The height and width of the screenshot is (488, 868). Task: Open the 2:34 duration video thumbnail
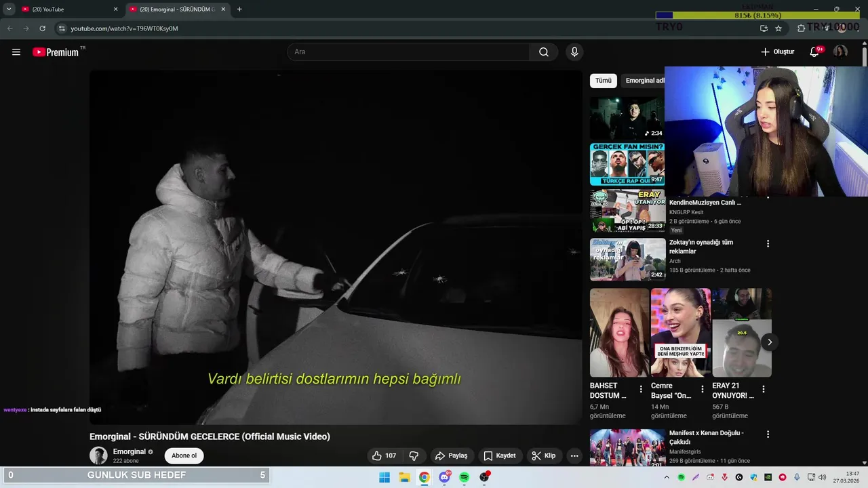point(627,118)
